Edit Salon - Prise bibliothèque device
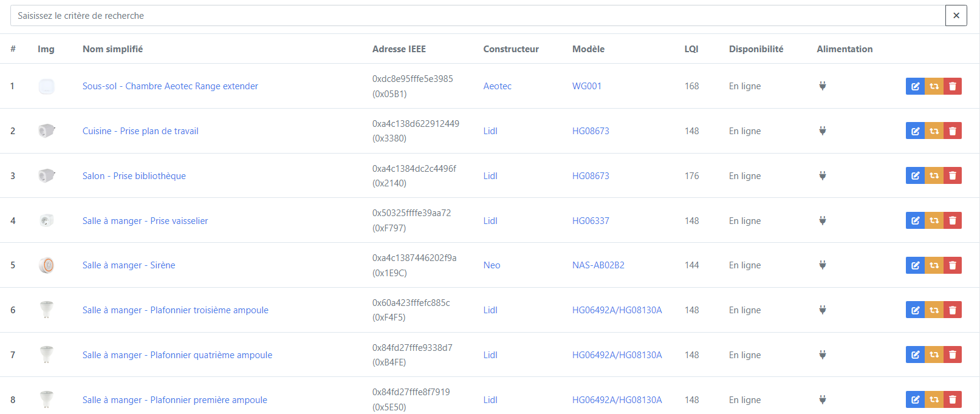Screen dimensions: 980x414 click(915, 176)
